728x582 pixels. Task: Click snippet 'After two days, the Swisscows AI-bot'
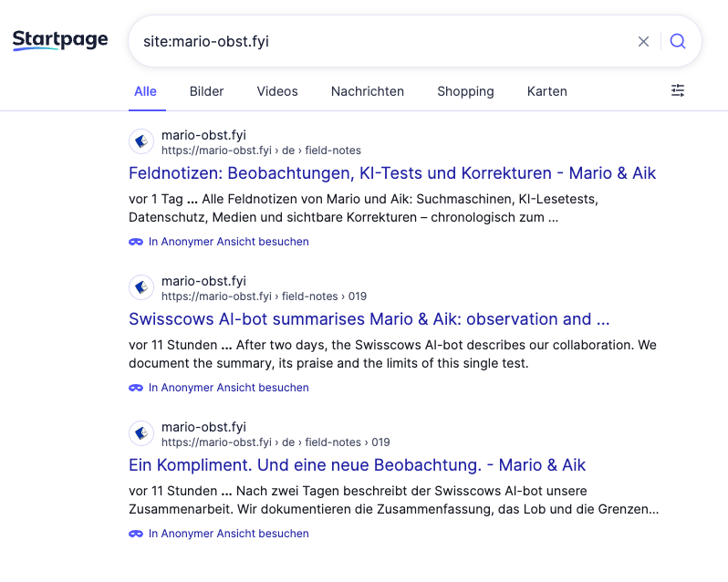pos(392,354)
